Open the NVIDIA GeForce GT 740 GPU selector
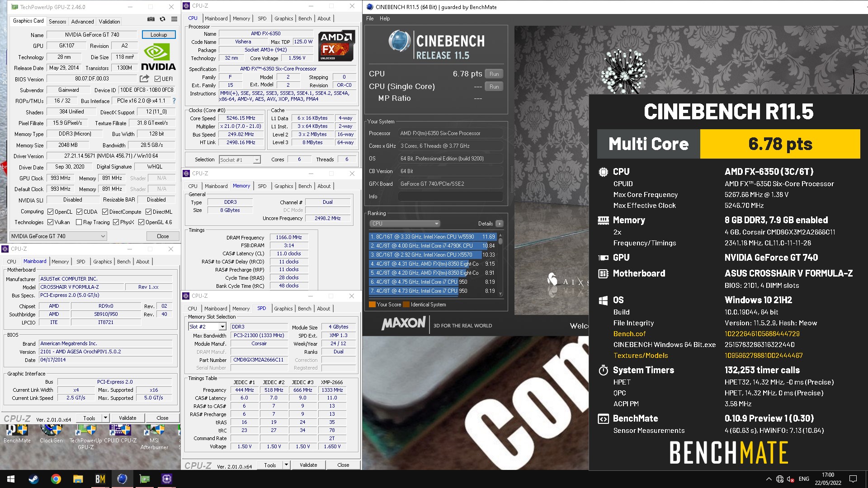This screenshot has width=868, height=488. tap(58, 236)
